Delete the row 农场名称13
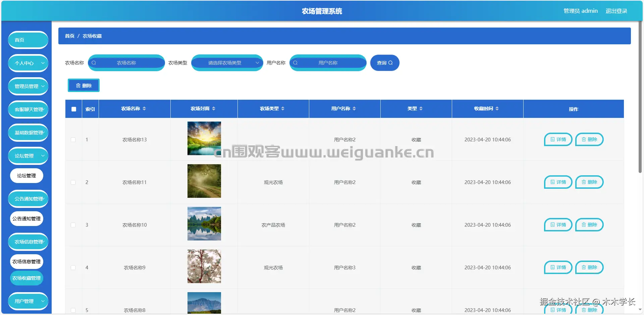The image size is (644, 315). [x=589, y=139]
